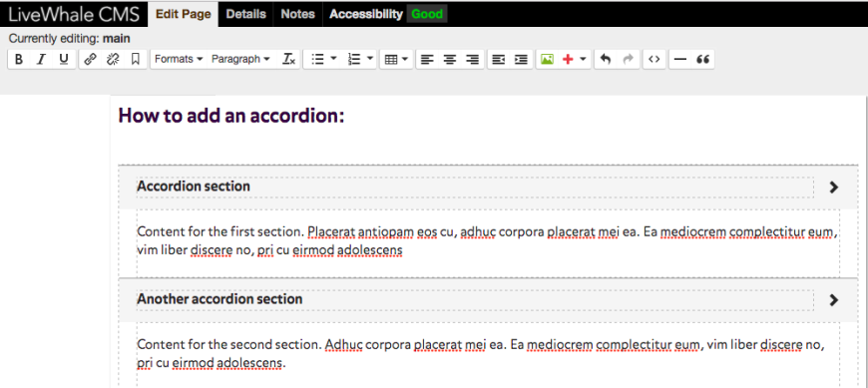Screen dimensions: 868x388
Task: Toggle underline formatting
Action: tap(64, 59)
